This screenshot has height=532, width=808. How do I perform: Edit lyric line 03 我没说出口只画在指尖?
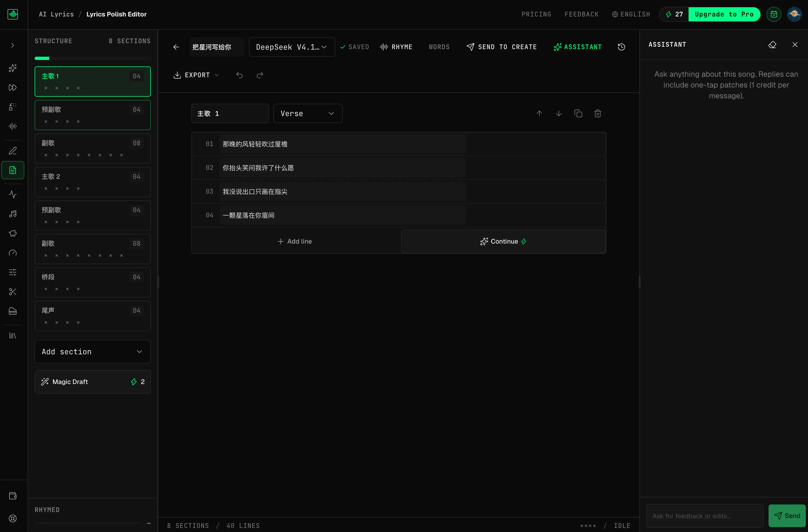343,191
